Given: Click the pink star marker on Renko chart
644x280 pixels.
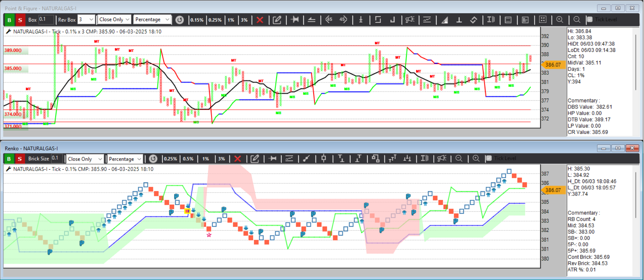Looking at the screenshot, I should 209,235.
